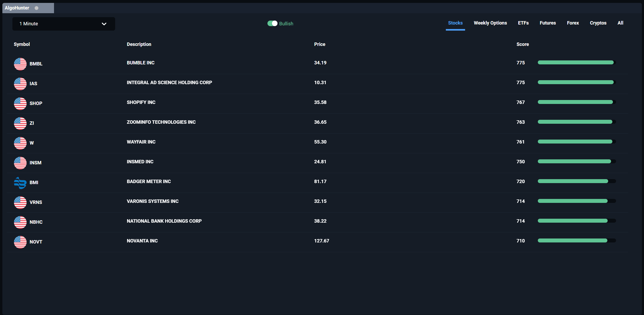This screenshot has height=315, width=644.
Task: Sort by the Symbol column header
Action: click(x=22, y=44)
